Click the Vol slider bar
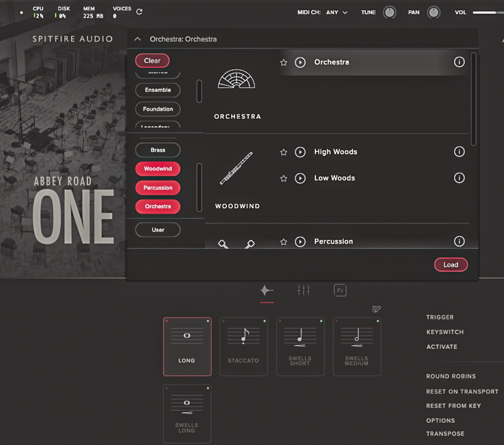Viewport: 504px width, 445px height. (488, 13)
